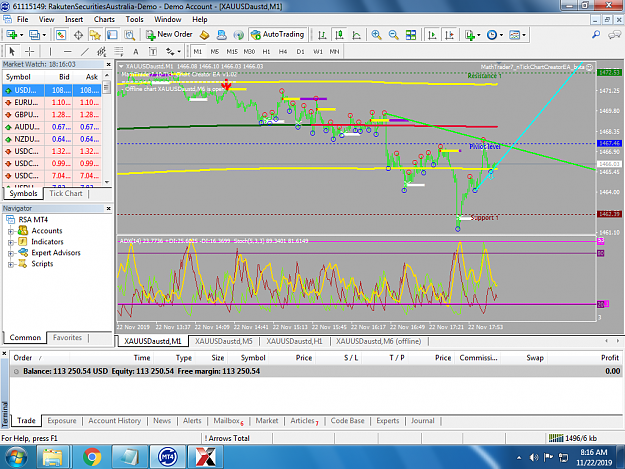
Task: Expand the Expert Advisors tree node
Action: (11, 253)
